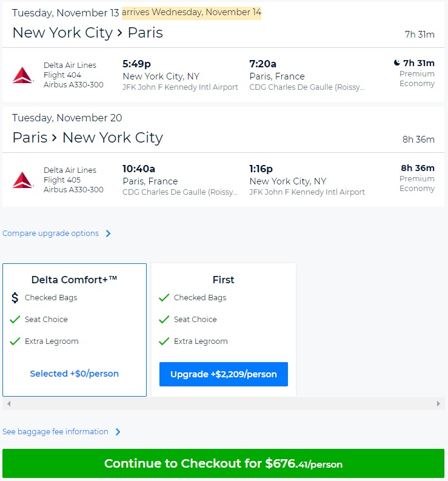Click dollar sign icon for Checked Bags

pyautogui.click(x=15, y=298)
